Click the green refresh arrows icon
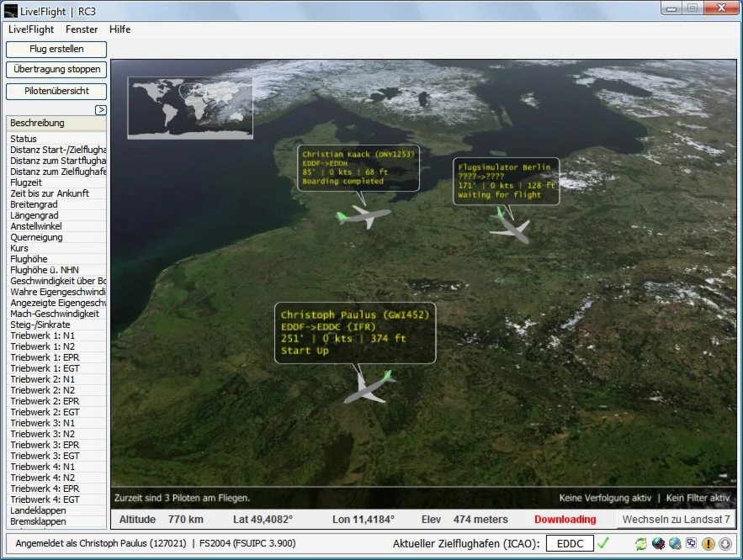Screen dimensions: 743x560 641,544
